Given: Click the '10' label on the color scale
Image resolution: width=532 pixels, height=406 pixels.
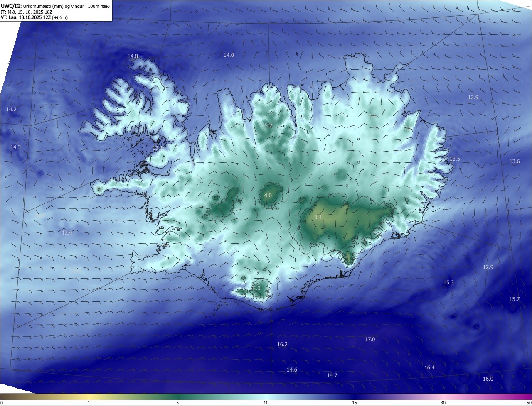Looking at the screenshot, I should click(x=266, y=403).
